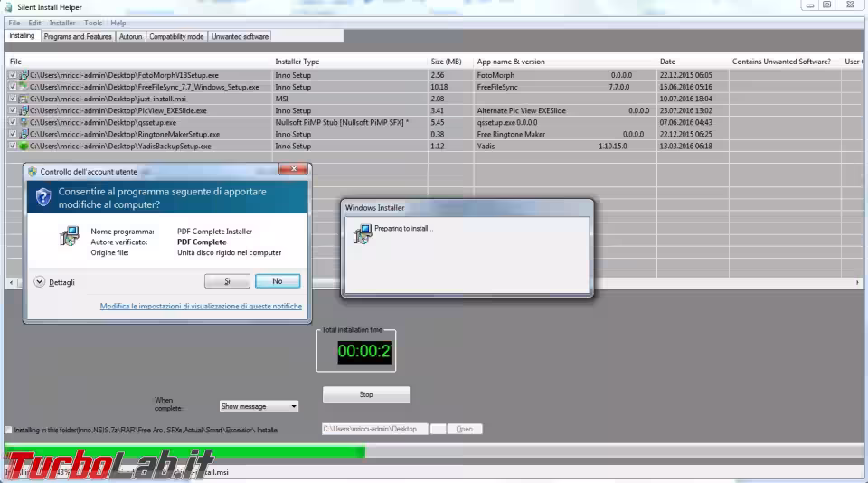Open the Modifica le impostazioni notifiche link
This screenshot has width=868, height=483.
tap(201, 306)
